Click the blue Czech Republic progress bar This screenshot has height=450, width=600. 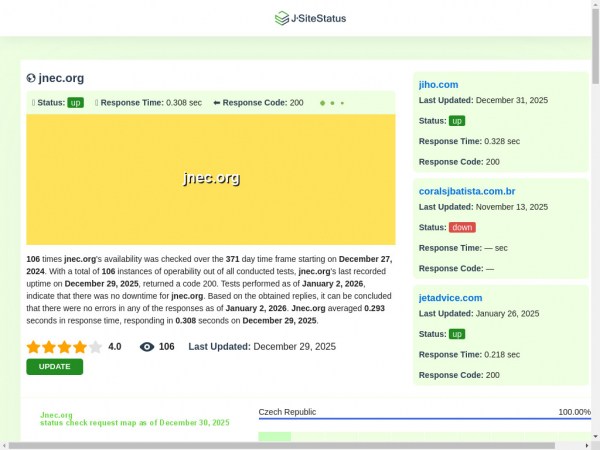click(425, 419)
